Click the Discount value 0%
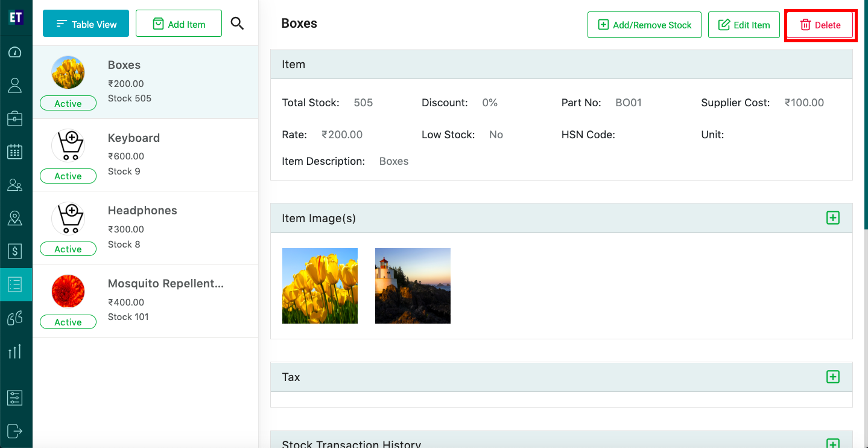 pos(490,103)
